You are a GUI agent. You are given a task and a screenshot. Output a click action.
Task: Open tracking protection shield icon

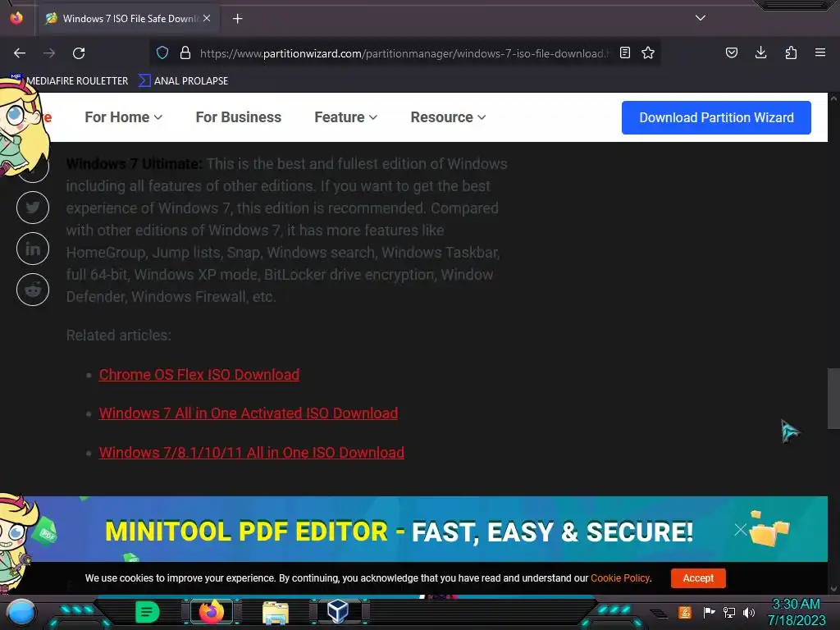pos(162,53)
